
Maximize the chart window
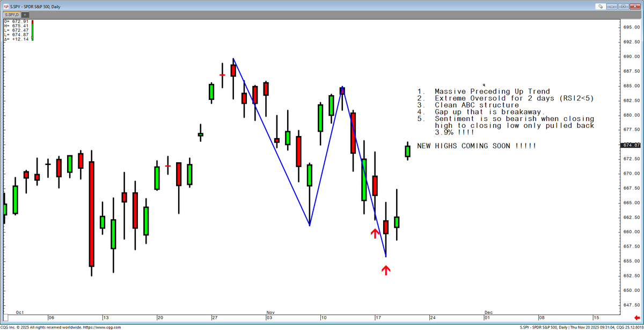(x=623, y=6)
